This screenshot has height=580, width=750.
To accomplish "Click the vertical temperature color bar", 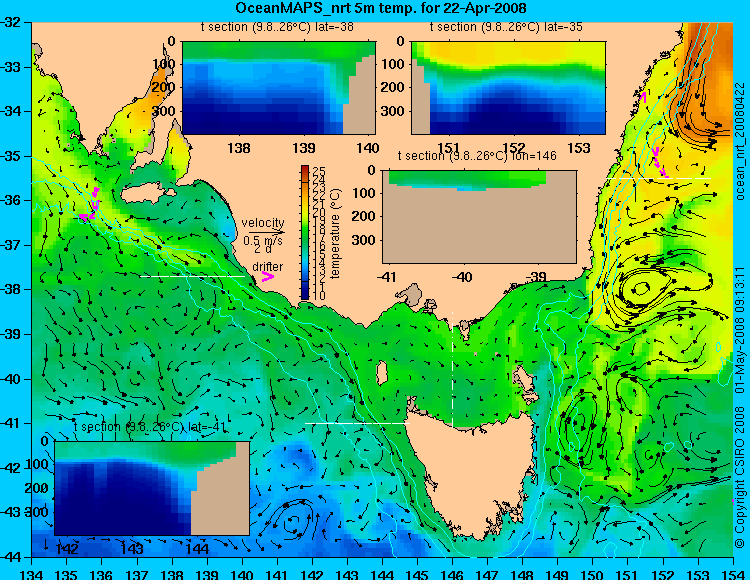I will [305, 232].
